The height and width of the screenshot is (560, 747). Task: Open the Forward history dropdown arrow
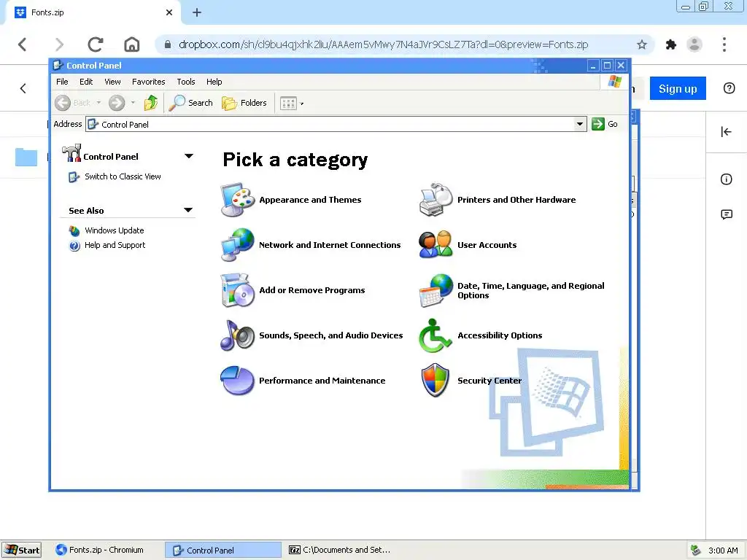click(133, 102)
